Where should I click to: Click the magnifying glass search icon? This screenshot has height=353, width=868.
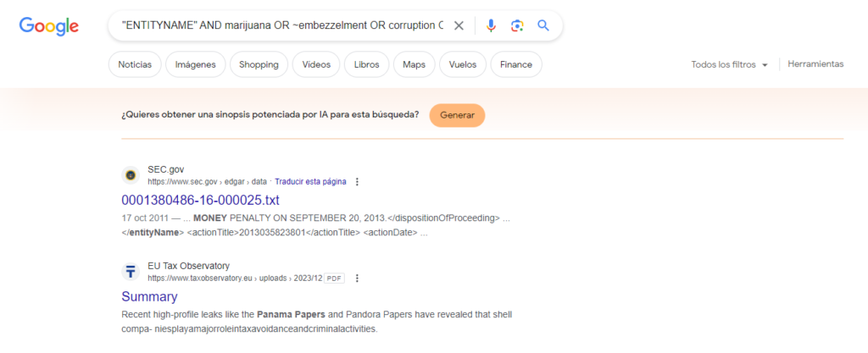pyautogui.click(x=543, y=25)
